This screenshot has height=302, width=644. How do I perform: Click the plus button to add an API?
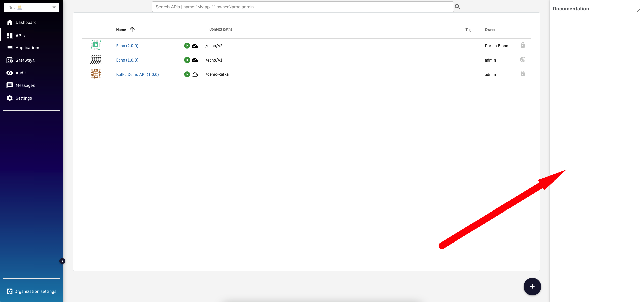click(x=532, y=286)
